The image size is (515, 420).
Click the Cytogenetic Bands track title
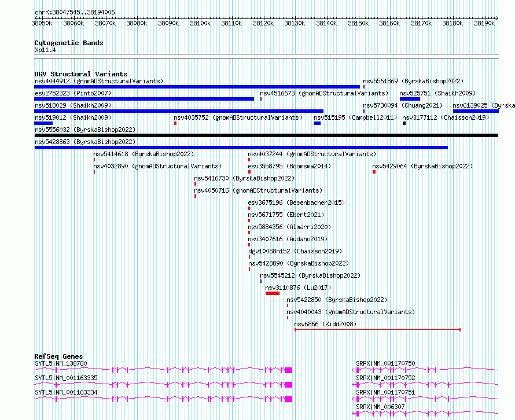point(69,43)
